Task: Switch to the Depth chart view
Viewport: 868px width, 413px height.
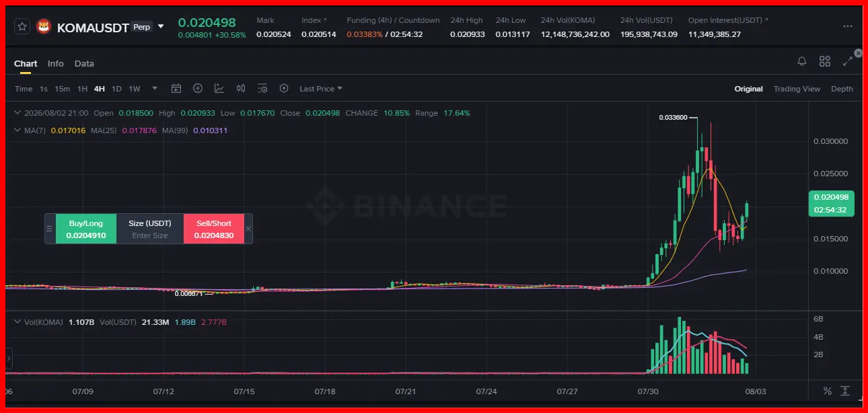Action: [x=842, y=89]
